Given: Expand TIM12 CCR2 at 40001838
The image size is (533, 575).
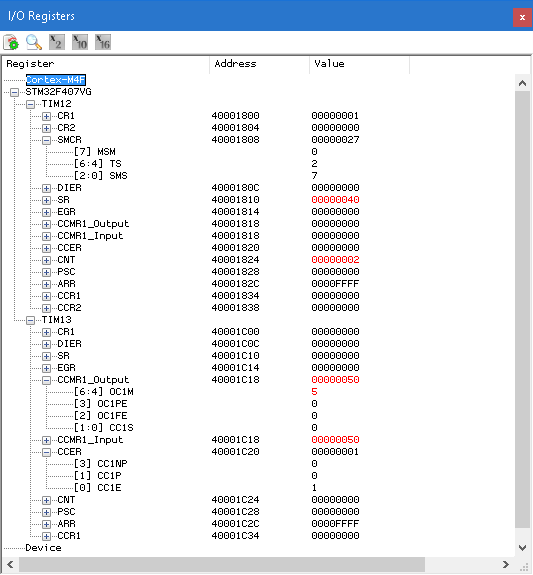Looking at the screenshot, I should [x=46, y=308].
